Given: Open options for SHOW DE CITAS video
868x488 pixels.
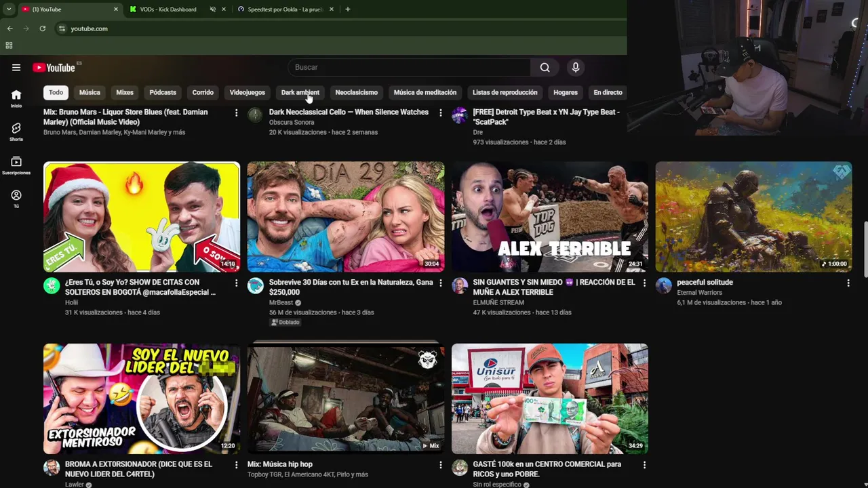Looking at the screenshot, I should tap(236, 283).
